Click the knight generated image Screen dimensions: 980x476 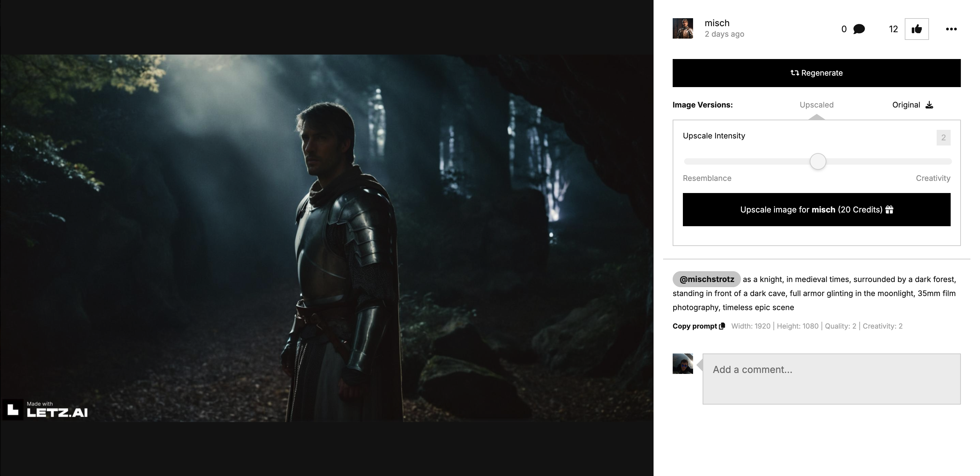point(326,238)
